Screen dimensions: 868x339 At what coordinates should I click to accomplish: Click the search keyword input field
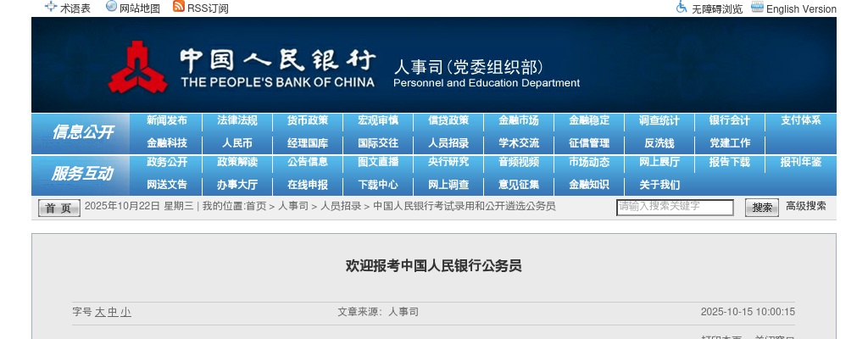click(x=675, y=207)
